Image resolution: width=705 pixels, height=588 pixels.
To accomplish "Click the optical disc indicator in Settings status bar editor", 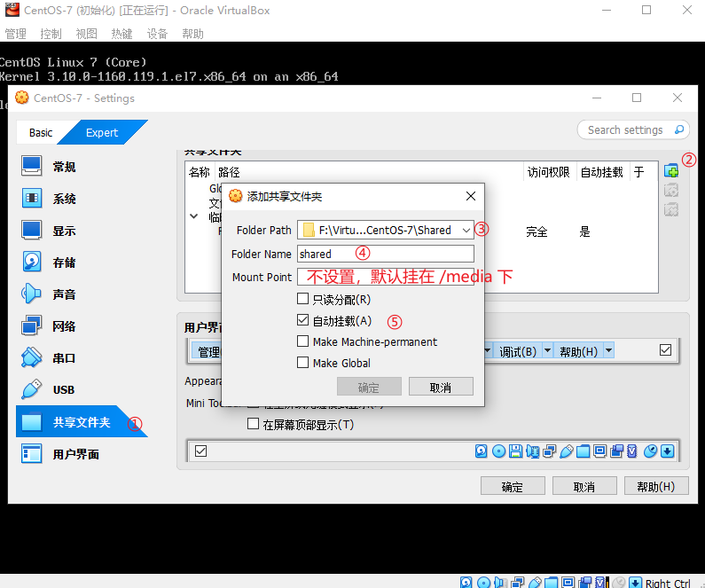I will click(x=498, y=451).
